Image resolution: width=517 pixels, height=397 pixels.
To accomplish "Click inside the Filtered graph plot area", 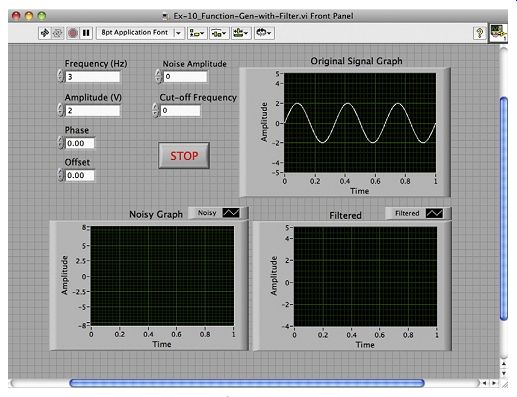I will [365, 277].
